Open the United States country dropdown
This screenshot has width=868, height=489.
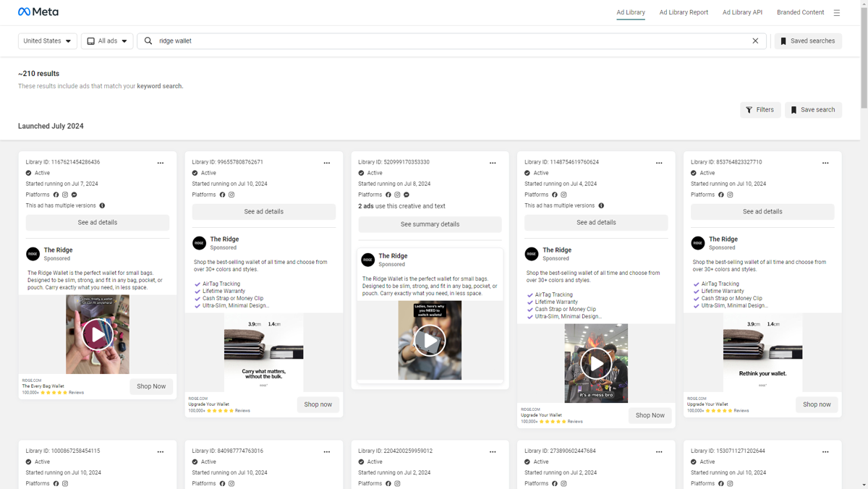pos(47,41)
